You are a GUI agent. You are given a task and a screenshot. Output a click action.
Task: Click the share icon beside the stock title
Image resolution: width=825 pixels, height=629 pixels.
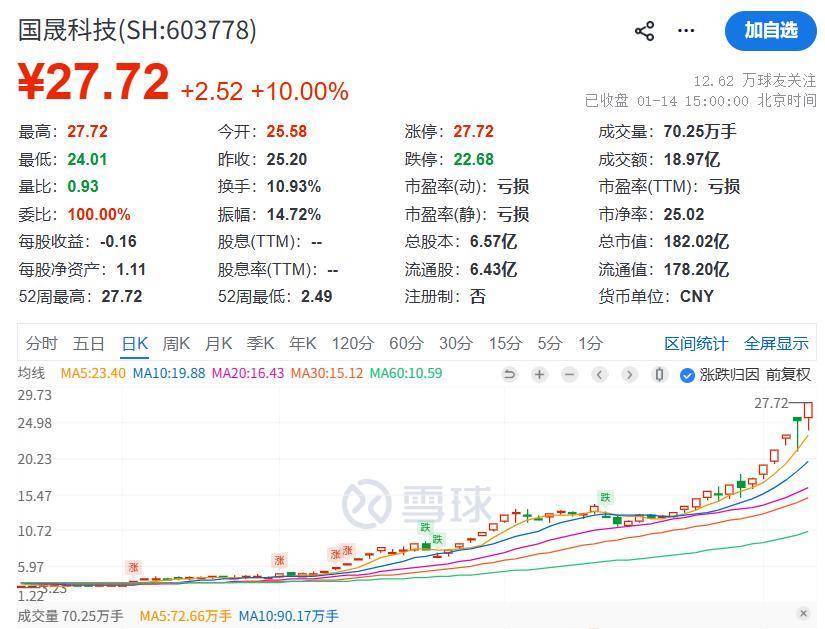[644, 31]
